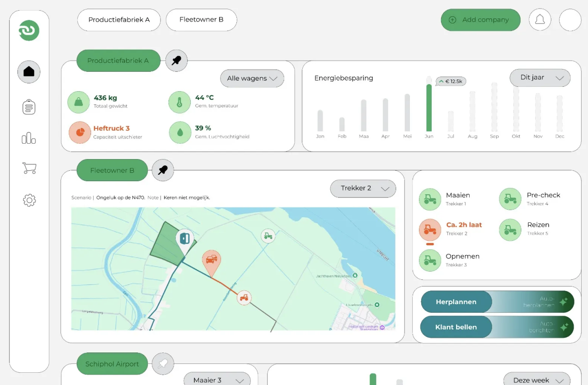Click the accident marker on the map

pyautogui.click(x=211, y=261)
